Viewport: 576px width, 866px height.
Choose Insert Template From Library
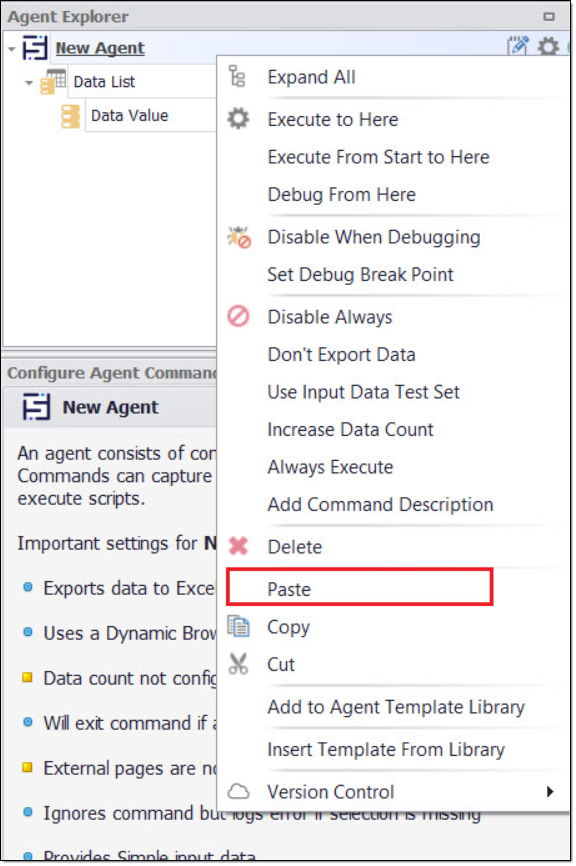click(386, 749)
